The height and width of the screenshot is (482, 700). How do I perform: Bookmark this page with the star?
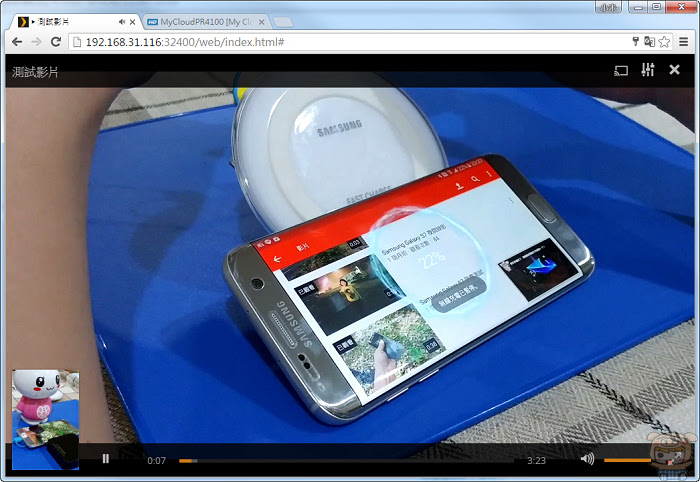tap(664, 42)
